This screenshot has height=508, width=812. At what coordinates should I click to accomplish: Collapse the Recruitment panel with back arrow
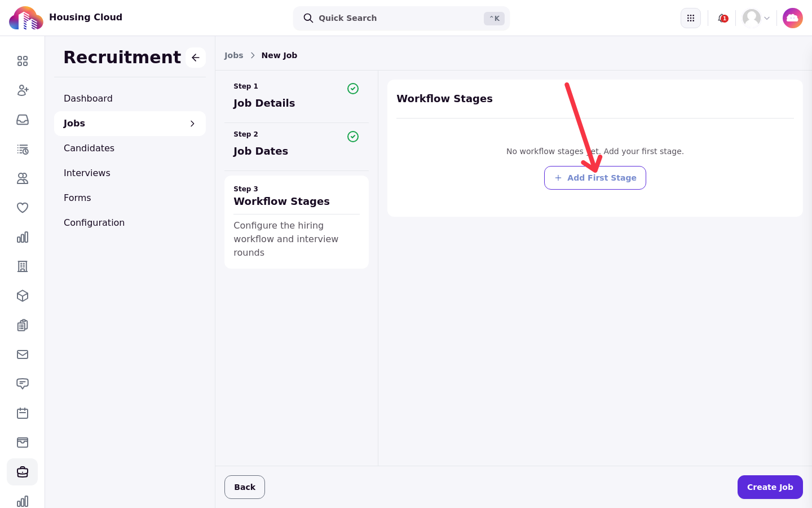point(196,58)
